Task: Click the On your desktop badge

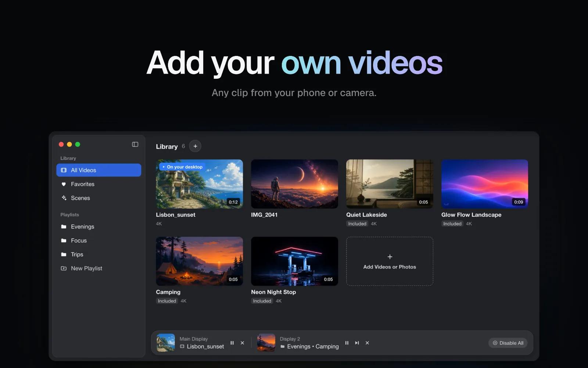Action: [x=182, y=167]
